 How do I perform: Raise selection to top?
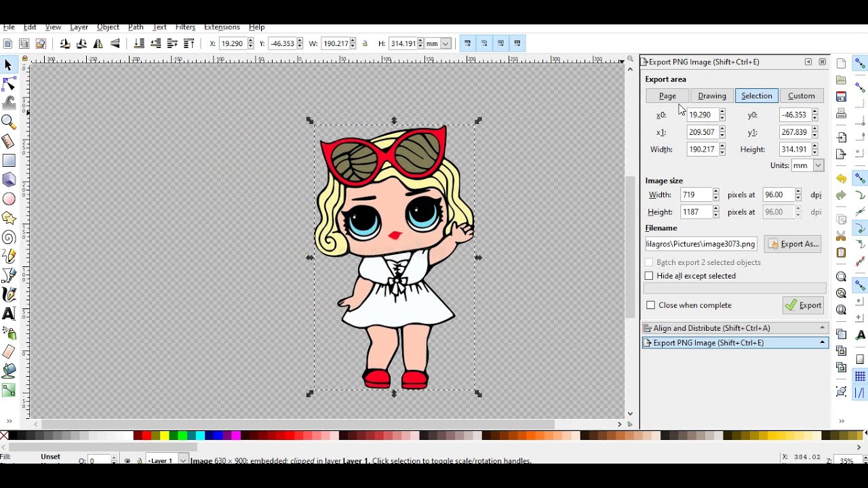point(189,43)
